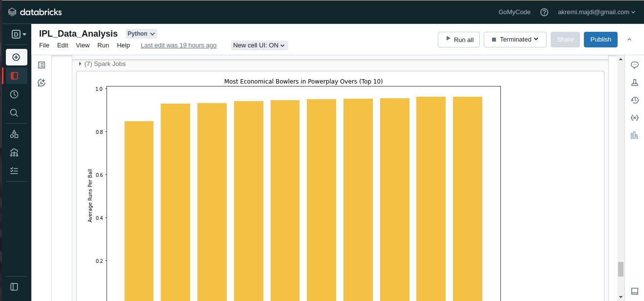Expand the (7) Spark Jobs section

point(102,64)
